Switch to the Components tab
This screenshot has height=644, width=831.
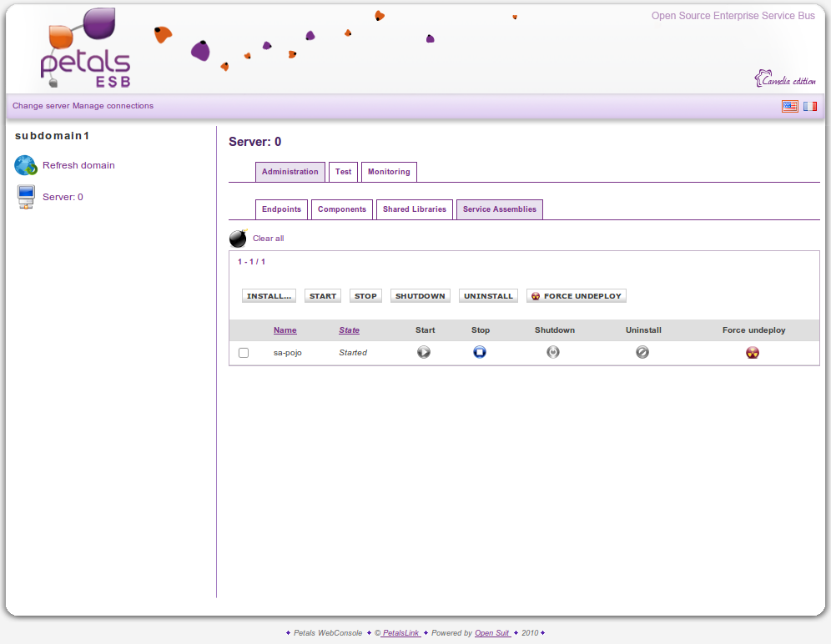coord(342,209)
